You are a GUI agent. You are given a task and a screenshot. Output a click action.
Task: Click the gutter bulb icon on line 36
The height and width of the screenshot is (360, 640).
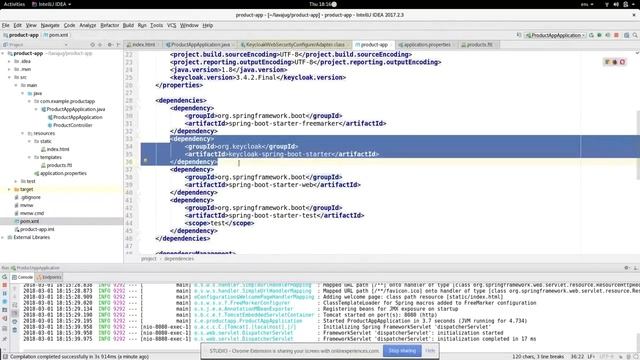(146, 161)
